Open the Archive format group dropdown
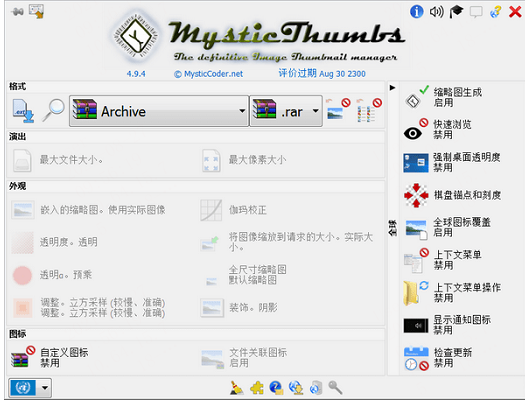Screen dimensions: 525x400 click(x=159, y=111)
